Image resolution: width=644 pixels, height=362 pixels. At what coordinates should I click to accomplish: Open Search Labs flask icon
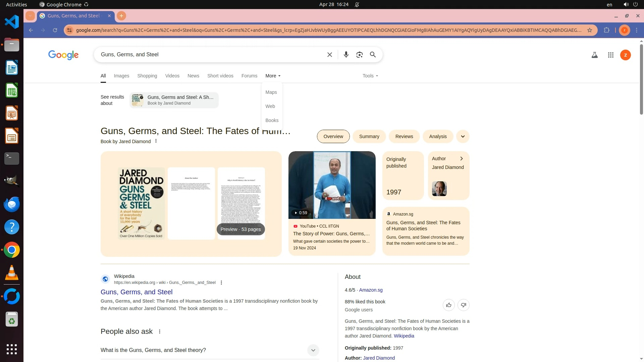tap(594, 55)
